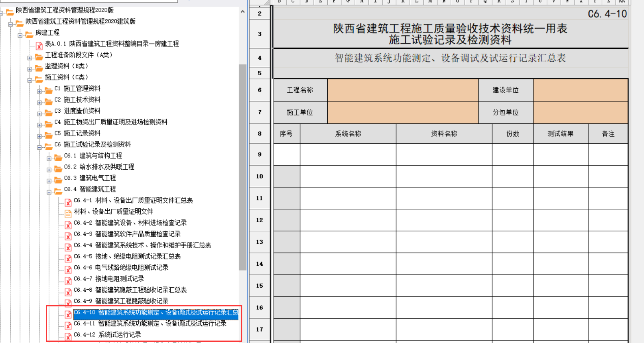Click the C3 进度造价资料 folder icon
This screenshot has height=343, width=644.
pyautogui.click(x=49, y=112)
